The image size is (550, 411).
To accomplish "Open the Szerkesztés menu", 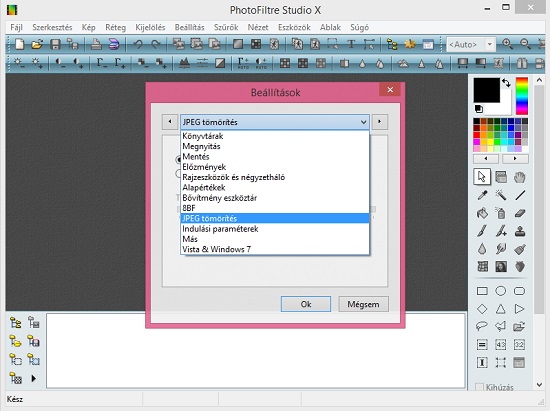I will click(x=52, y=27).
